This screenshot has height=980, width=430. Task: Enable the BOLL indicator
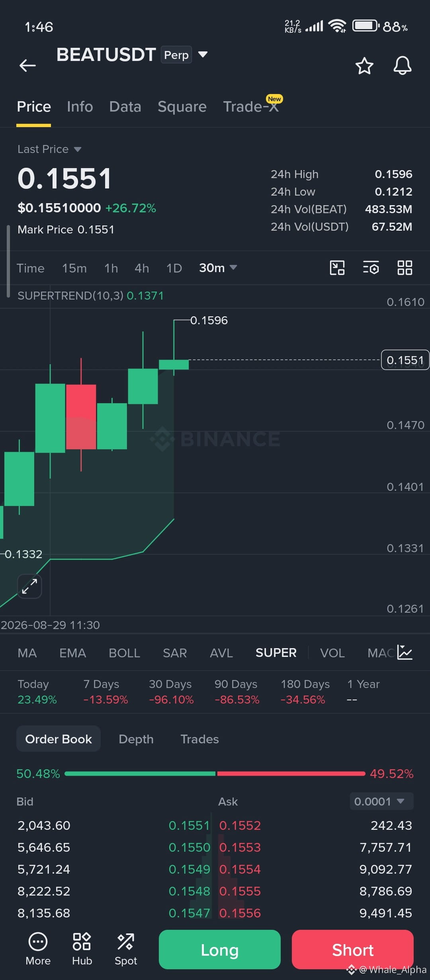point(124,653)
